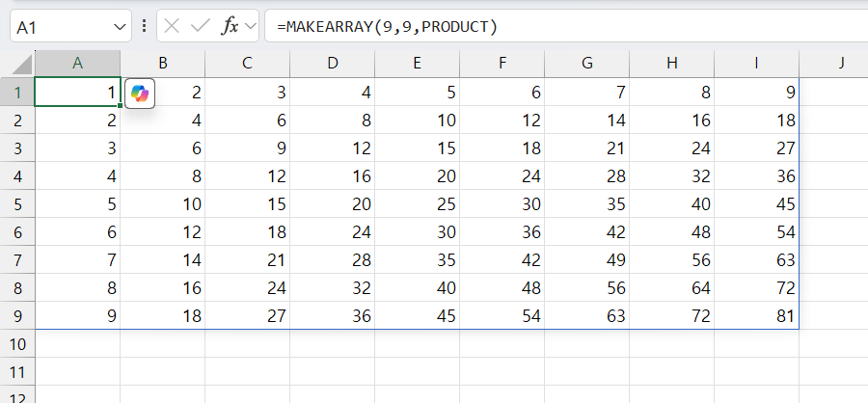
Task: Select cell D8 containing 32
Action: tap(332, 288)
